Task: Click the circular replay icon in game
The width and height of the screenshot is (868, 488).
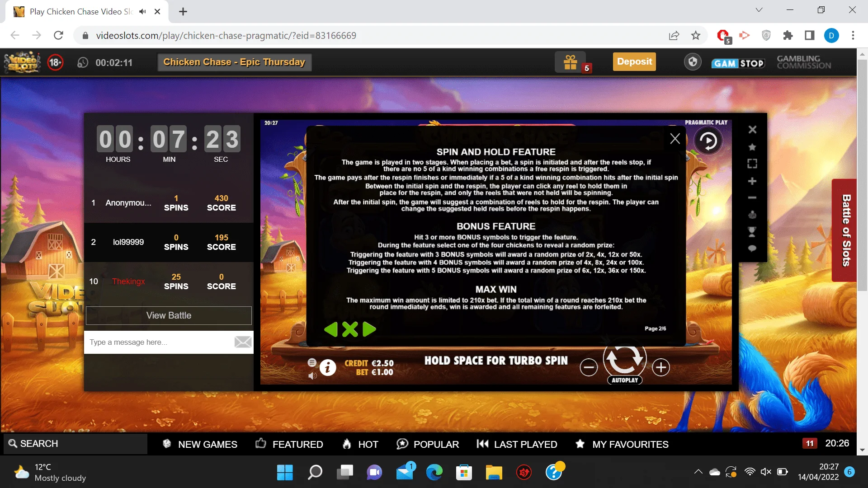Action: tap(708, 141)
